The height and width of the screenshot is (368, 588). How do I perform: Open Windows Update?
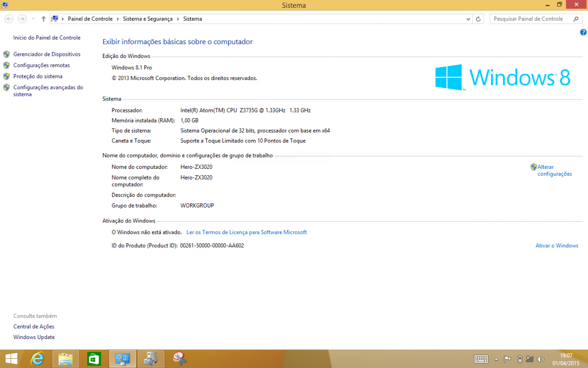point(34,338)
